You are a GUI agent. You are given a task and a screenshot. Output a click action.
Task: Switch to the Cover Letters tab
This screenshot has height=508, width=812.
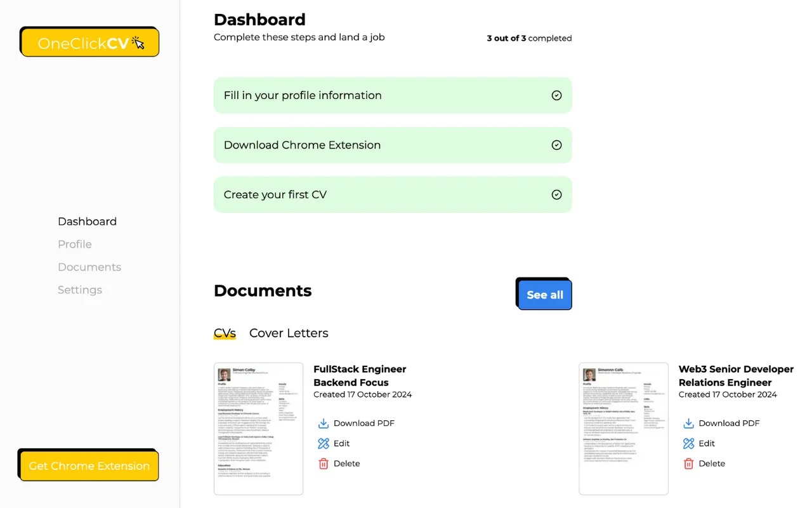(x=289, y=333)
